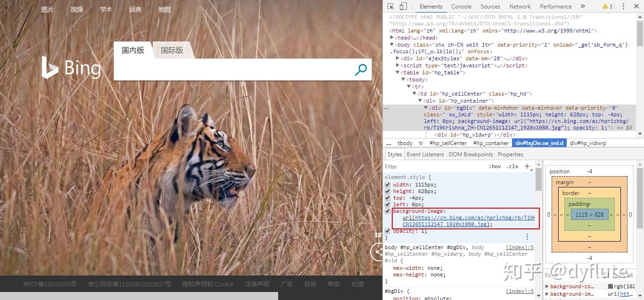
Task: Add new style rule plus icon
Action: pos(527,166)
